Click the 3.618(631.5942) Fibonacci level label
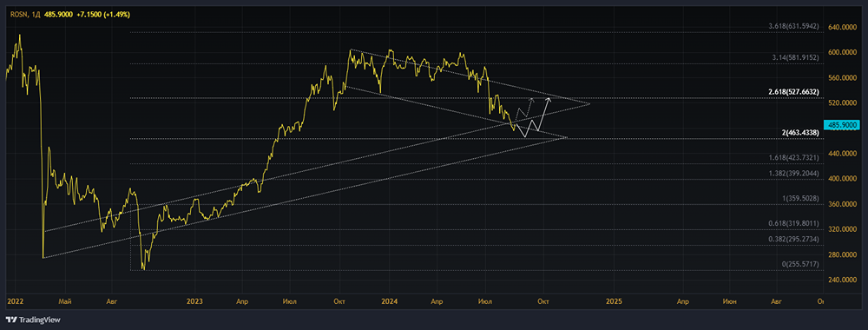The width and height of the screenshot is (868, 330). point(794,27)
